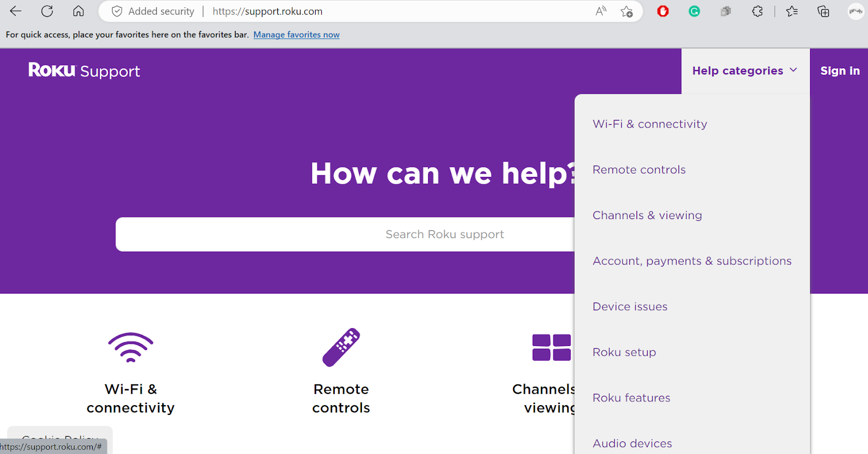The width and height of the screenshot is (868, 454).
Task: Select Account, payments & subscriptions
Action: coord(692,261)
